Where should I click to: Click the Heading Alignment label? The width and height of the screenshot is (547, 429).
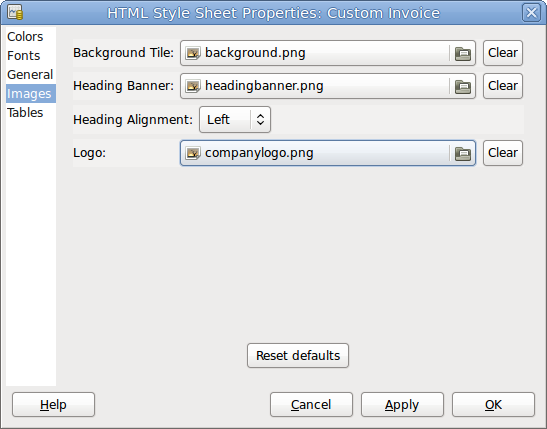(x=133, y=120)
